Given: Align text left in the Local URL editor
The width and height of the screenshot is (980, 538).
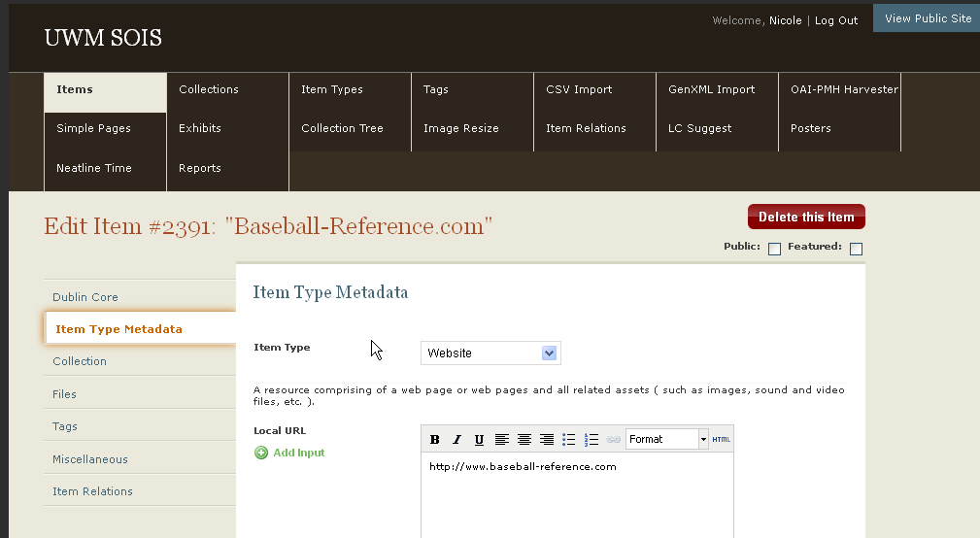Looking at the screenshot, I should coord(502,440).
